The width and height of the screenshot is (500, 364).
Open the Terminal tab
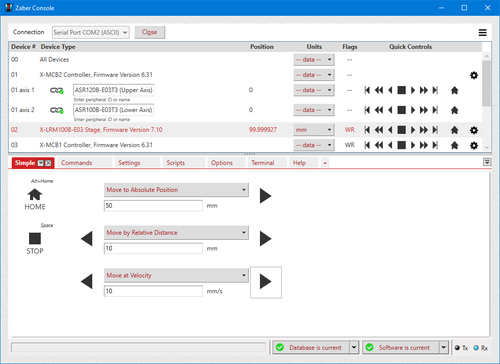point(263,163)
